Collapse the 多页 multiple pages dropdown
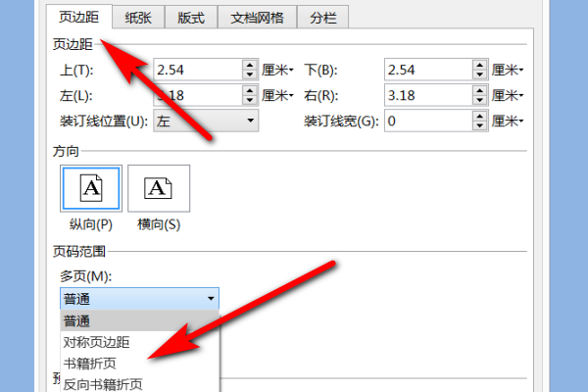Screen dimensions: 588x392 211,299
